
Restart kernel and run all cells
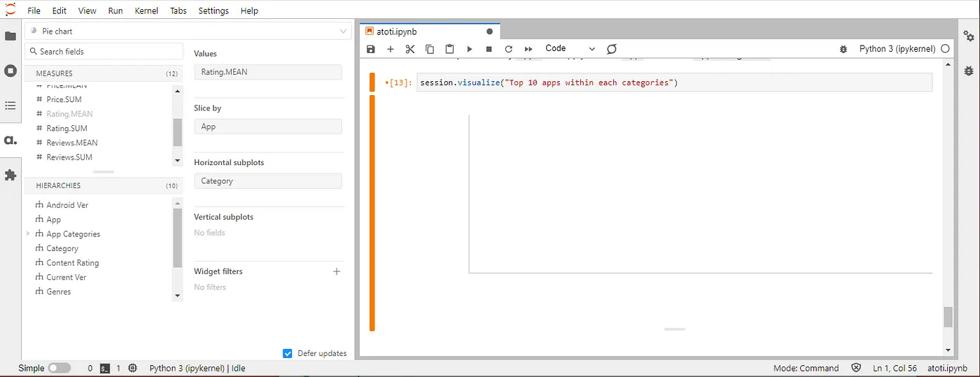click(528, 49)
